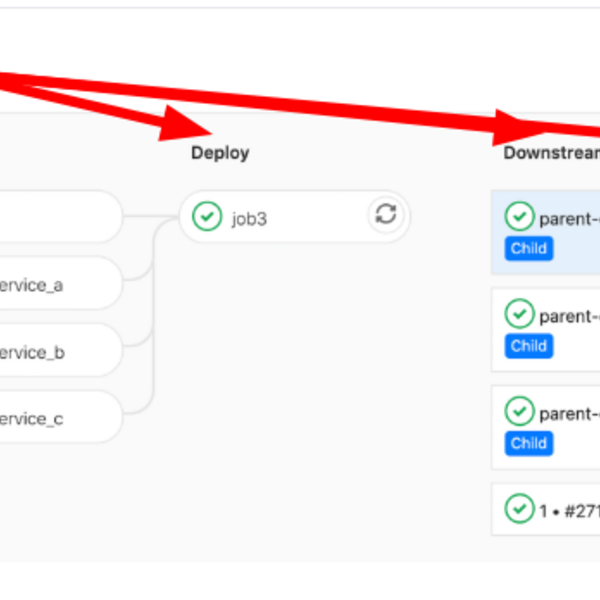Screen dimensions: 600x600
Task: Click the Child badge on the third downstream pipeline
Action: [x=528, y=443]
